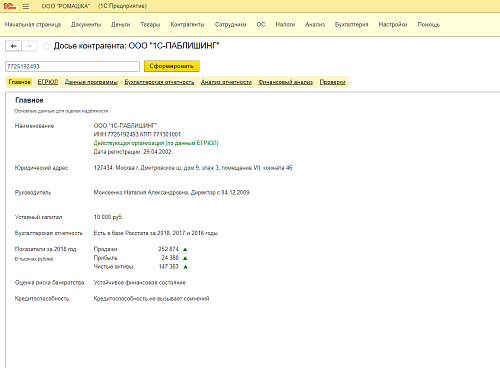Click the Главное section heading
The image size is (500, 368).
point(29,100)
